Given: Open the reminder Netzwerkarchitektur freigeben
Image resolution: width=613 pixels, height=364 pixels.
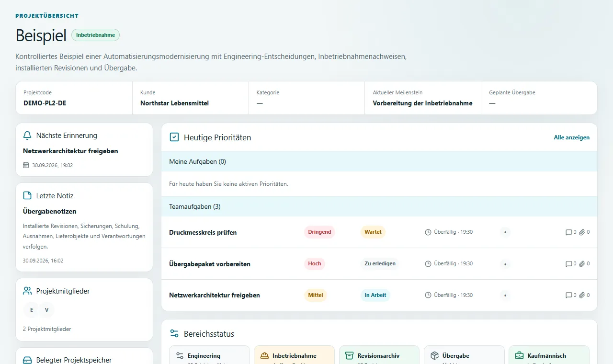Looking at the screenshot, I should [70, 151].
